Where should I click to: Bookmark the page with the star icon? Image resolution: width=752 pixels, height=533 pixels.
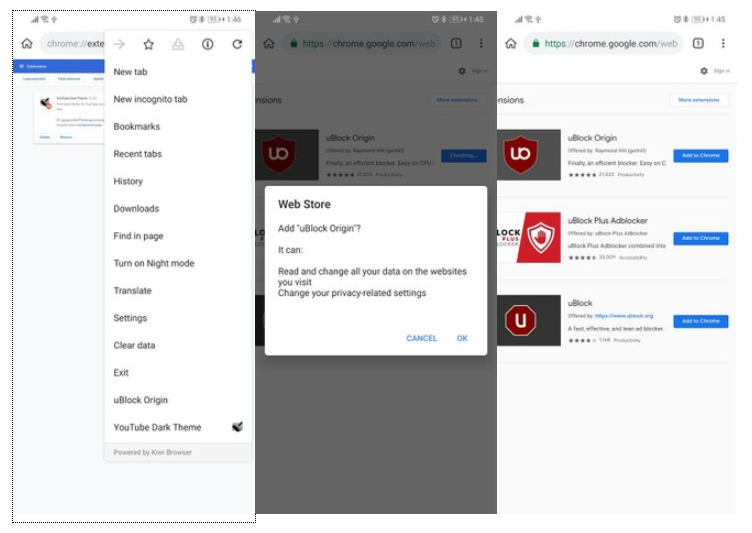click(x=149, y=44)
